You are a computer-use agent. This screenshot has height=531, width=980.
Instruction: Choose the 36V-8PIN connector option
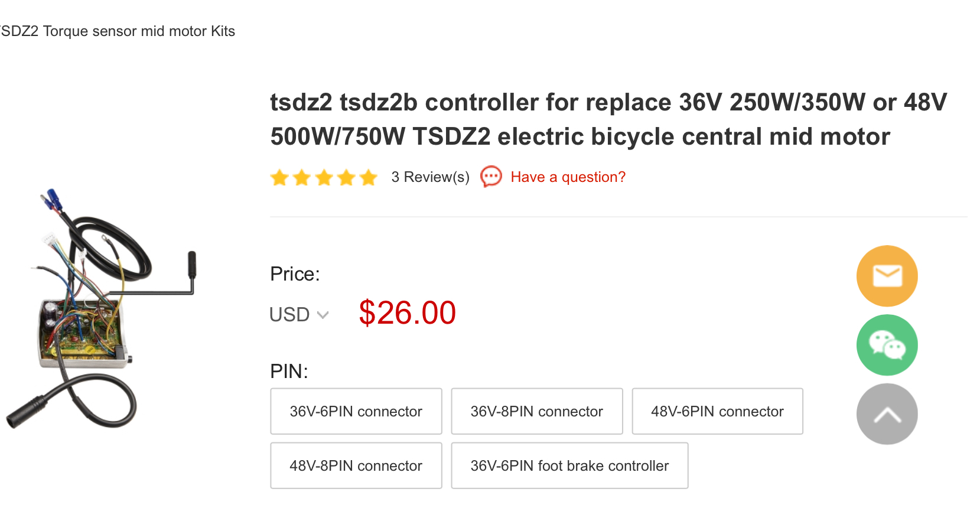[536, 411]
